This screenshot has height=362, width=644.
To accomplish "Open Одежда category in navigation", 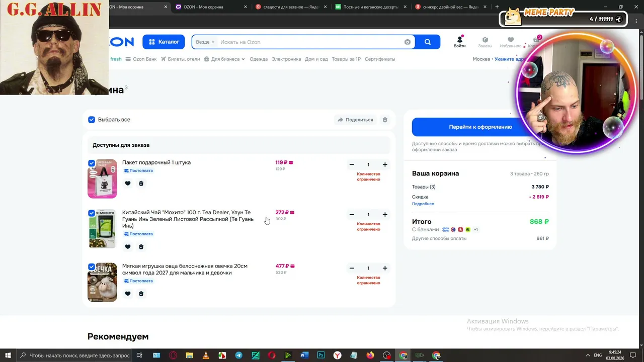I will click(x=259, y=59).
